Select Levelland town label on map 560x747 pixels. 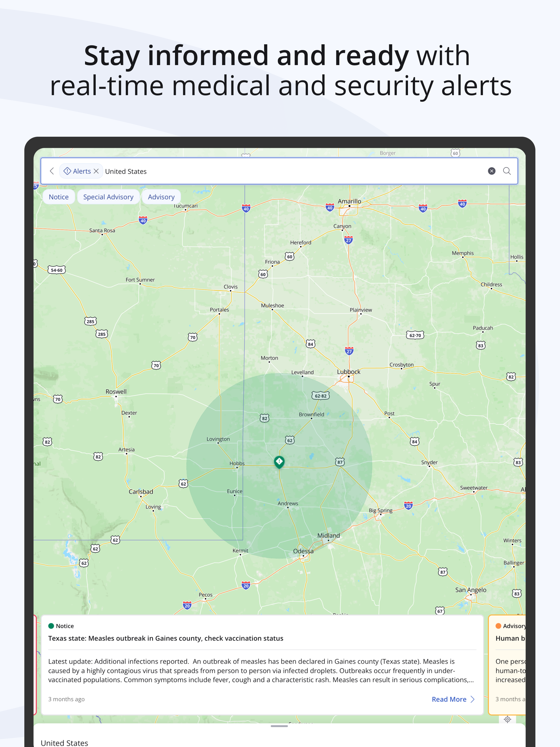(302, 372)
